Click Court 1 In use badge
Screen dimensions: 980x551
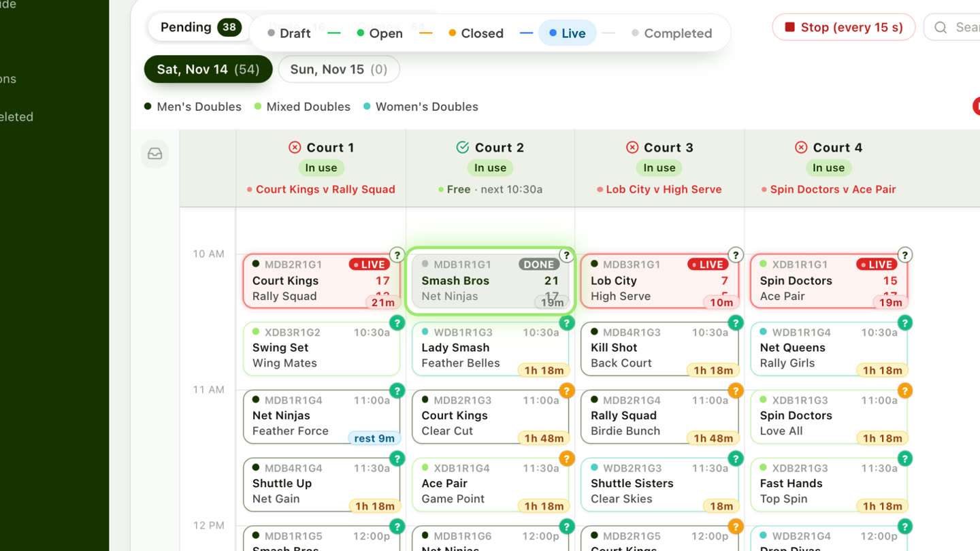pos(321,168)
